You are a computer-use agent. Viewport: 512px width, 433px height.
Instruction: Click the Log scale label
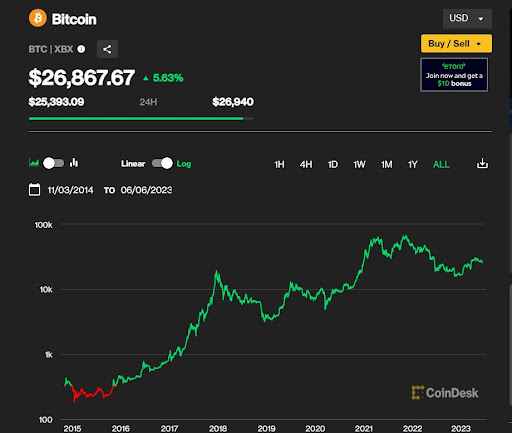(x=184, y=164)
